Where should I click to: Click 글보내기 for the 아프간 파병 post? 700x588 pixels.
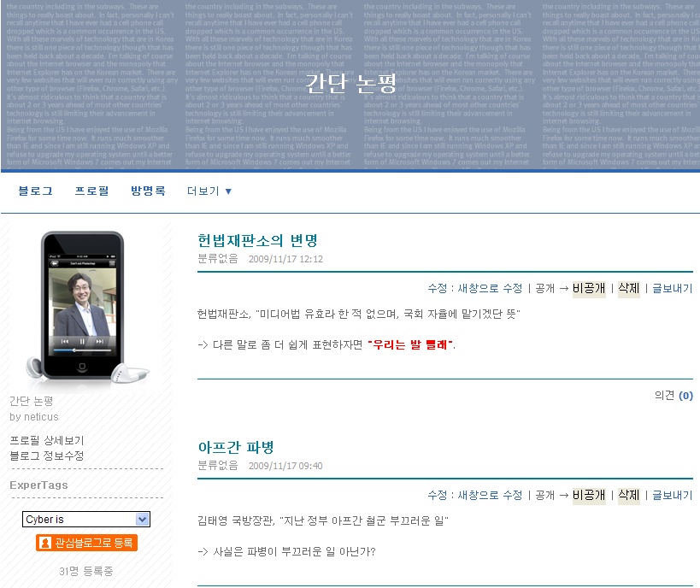673,495
